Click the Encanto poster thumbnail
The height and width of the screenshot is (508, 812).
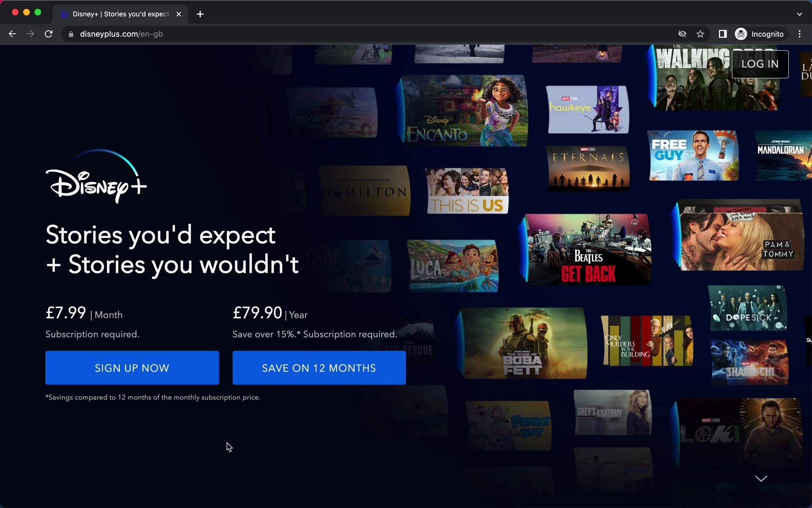[464, 111]
